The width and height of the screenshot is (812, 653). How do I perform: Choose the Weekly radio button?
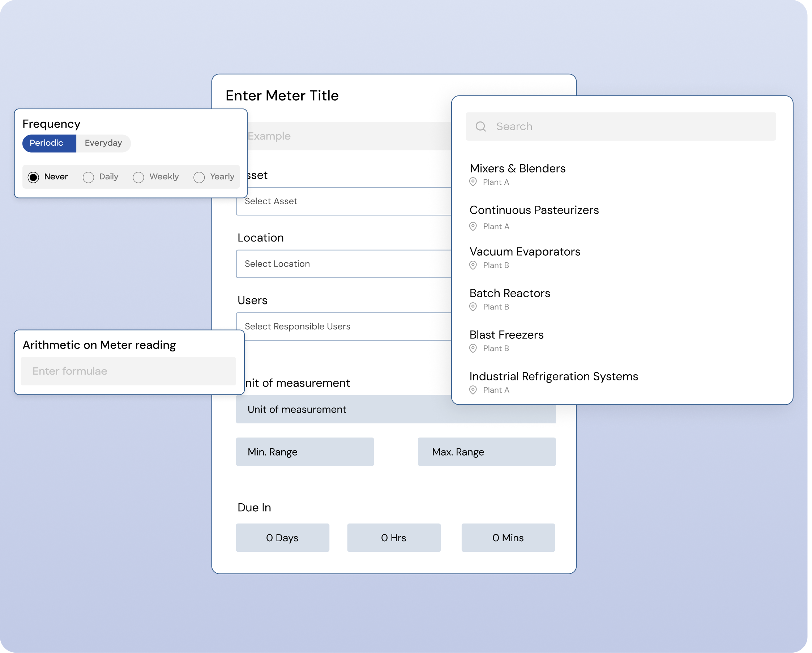coord(138,177)
